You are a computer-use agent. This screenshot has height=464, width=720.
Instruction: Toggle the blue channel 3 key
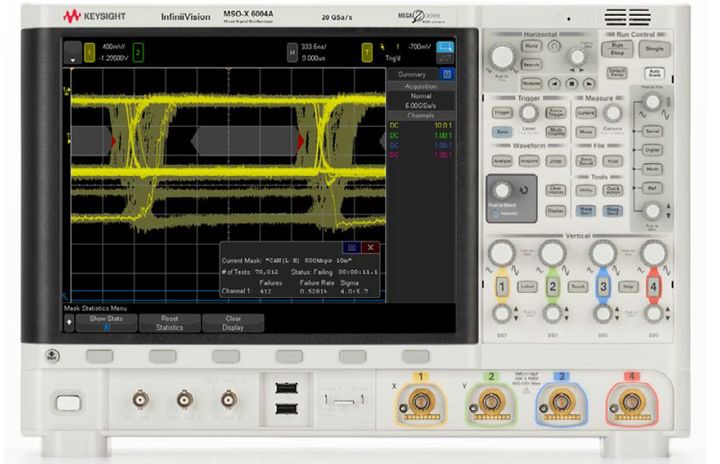click(x=603, y=286)
